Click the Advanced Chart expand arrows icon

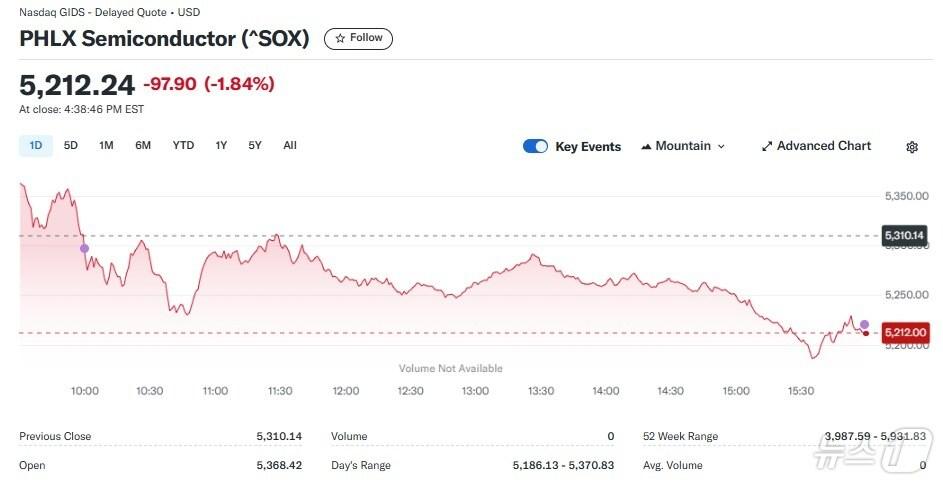767,146
